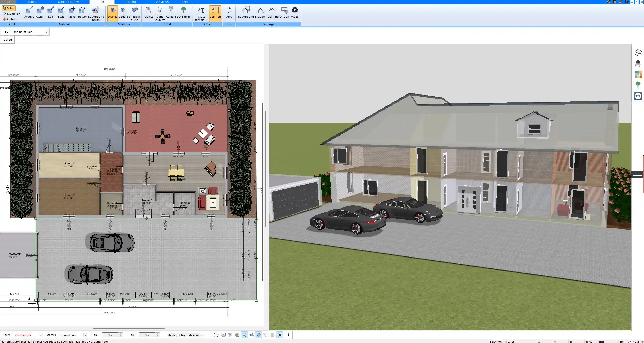The image size is (644, 343).
Task: Toggle grid display in the status bar
Action: click(273, 335)
